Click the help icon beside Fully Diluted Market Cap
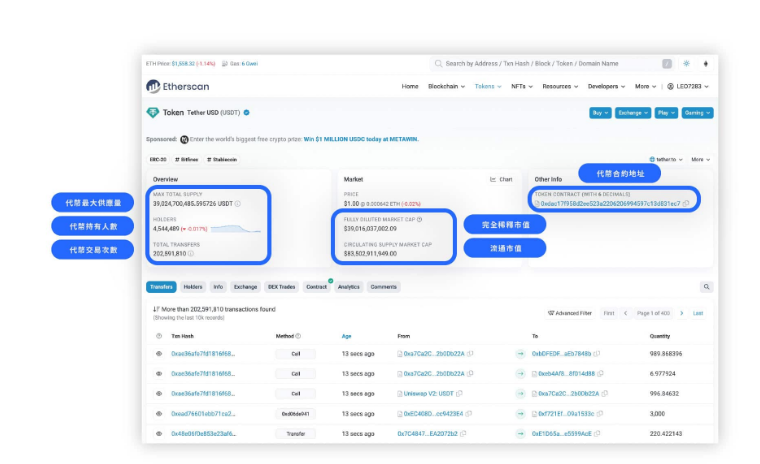 (x=419, y=219)
